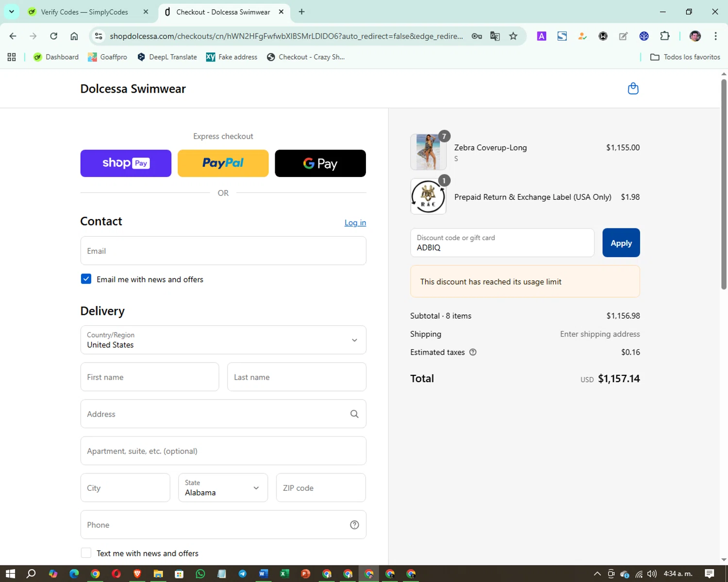The width and height of the screenshot is (728, 582).
Task: Click the translate page icon
Action: coord(495,36)
